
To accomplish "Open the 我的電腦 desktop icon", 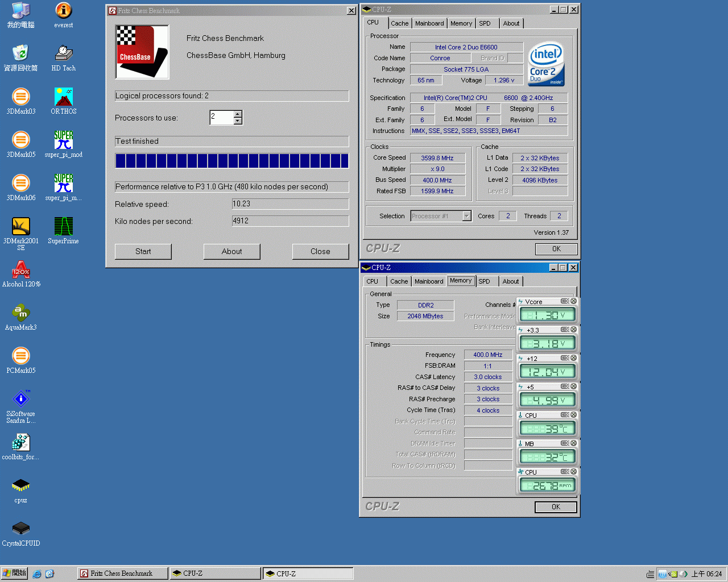I will (x=21, y=15).
